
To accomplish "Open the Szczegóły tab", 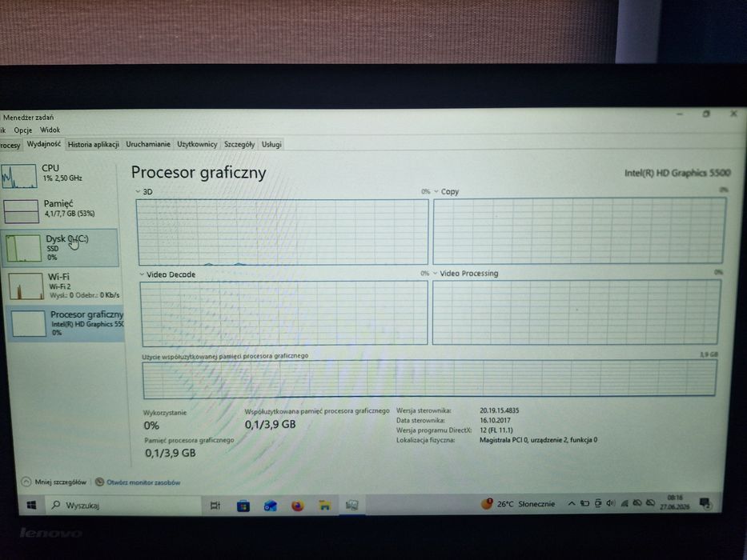I will point(239,144).
